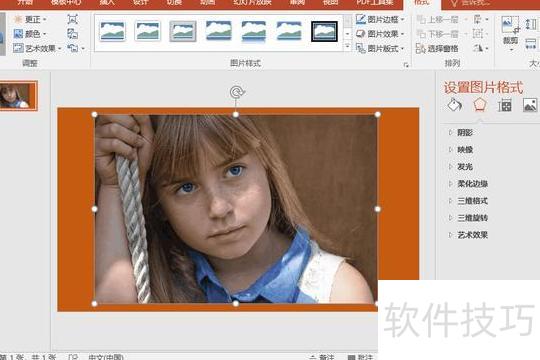Click the top-right picture resize handle

point(377,114)
